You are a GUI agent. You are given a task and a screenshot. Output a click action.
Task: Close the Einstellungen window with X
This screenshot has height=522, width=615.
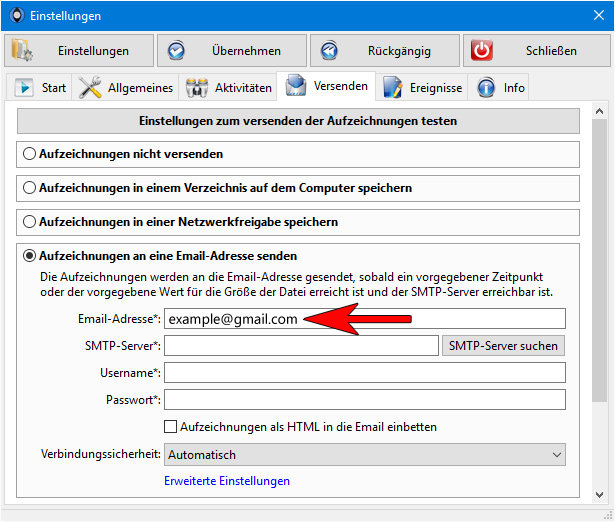(599, 16)
